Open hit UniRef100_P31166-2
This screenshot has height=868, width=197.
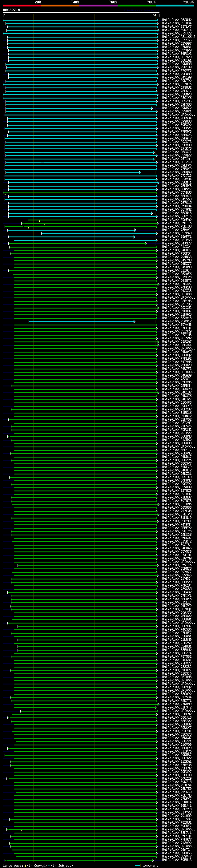[x=179, y=37]
